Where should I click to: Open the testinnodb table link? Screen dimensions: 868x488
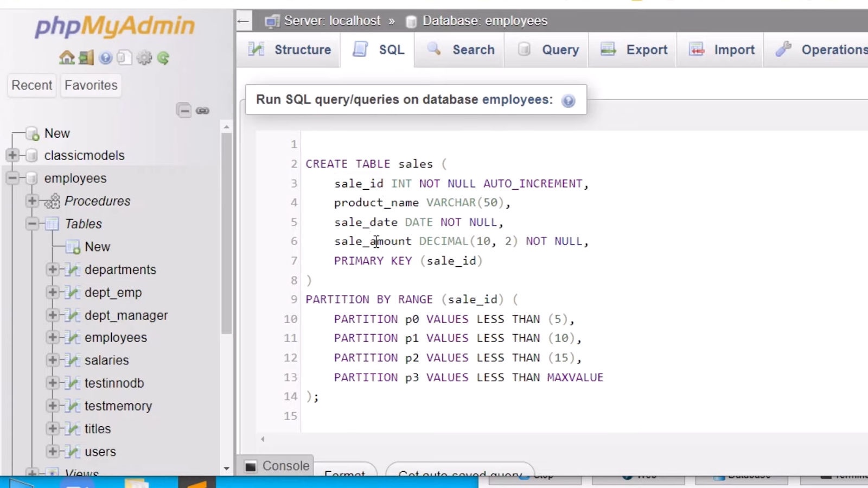[114, 383]
